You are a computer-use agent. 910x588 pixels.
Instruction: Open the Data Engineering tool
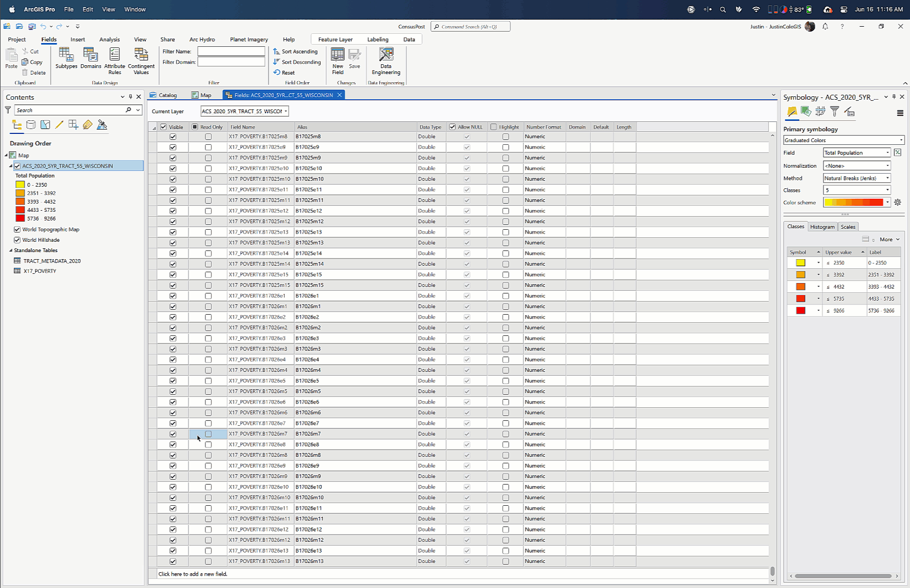(x=386, y=59)
